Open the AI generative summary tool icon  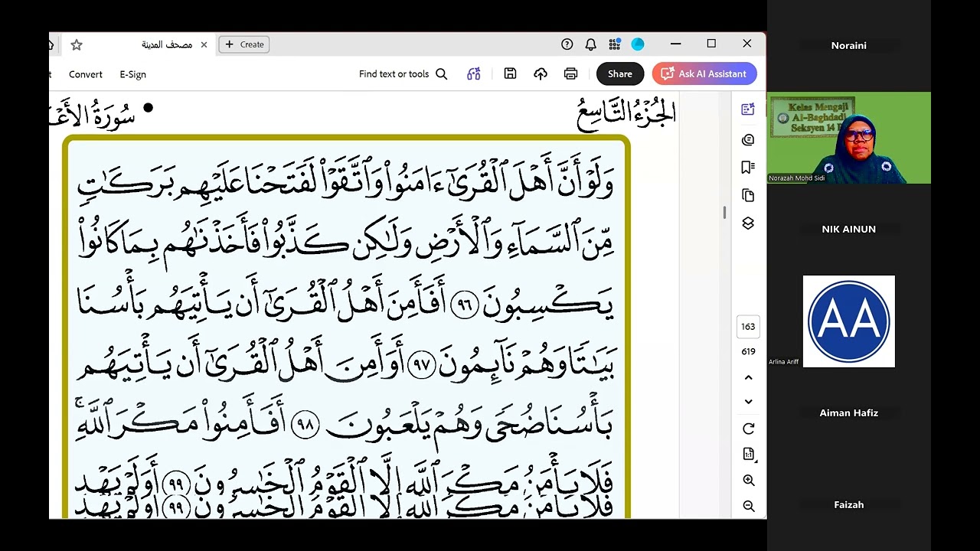click(x=474, y=74)
